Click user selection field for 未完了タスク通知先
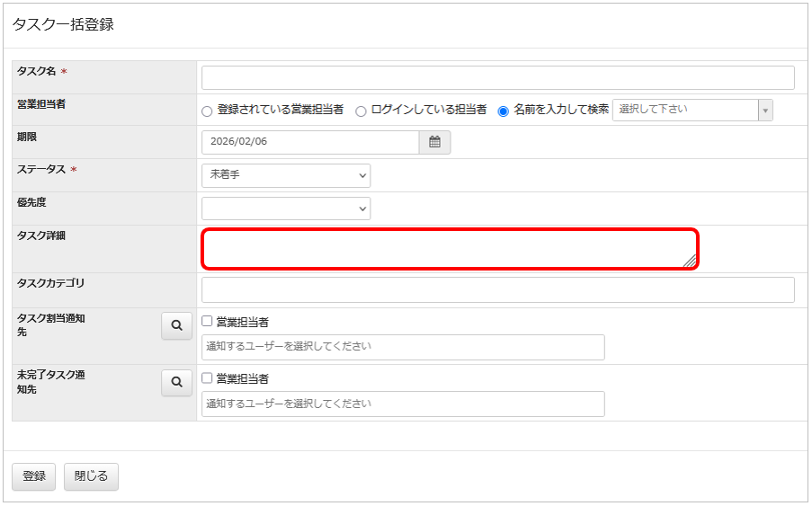This screenshot has height=506, width=812. 403,404
